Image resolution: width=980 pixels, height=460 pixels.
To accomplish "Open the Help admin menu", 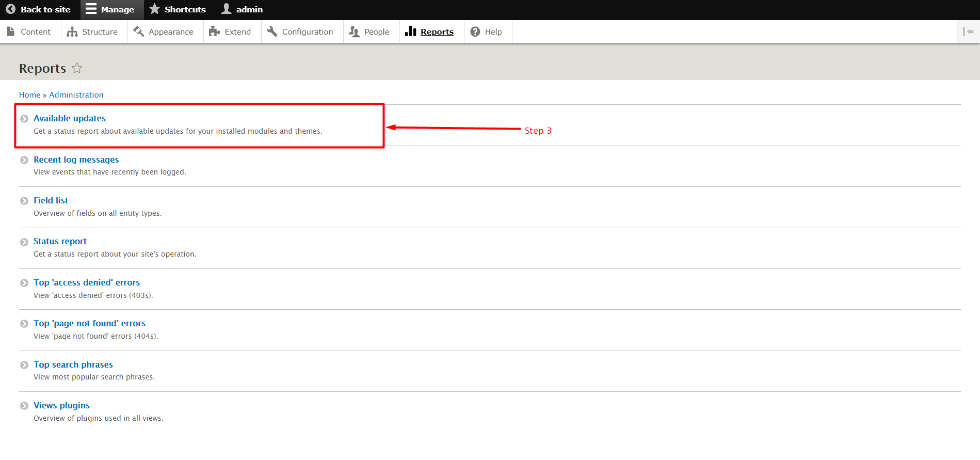I will pos(487,31).
